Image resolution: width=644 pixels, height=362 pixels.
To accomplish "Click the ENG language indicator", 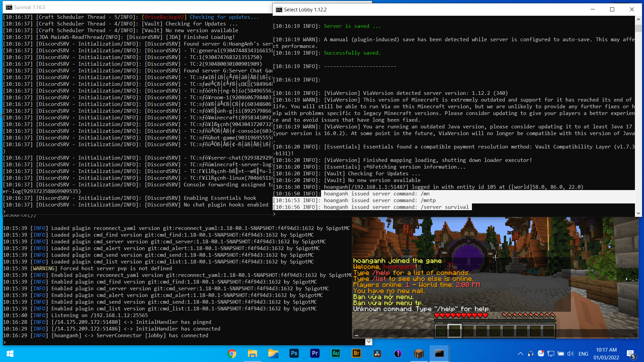I will tap(583, 354).
